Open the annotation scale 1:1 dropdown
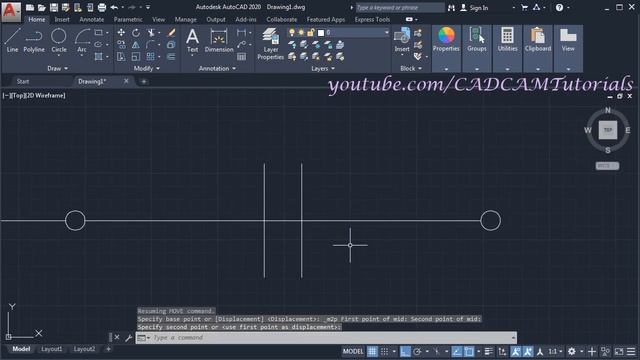640x360 pixels. coord(556,351)
